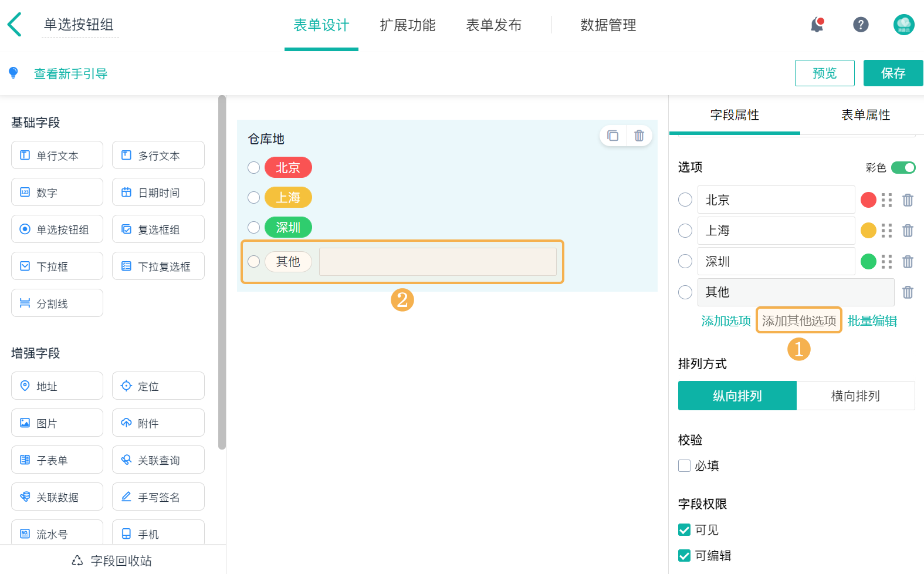Click the 上海 option text field

(776, 231)
